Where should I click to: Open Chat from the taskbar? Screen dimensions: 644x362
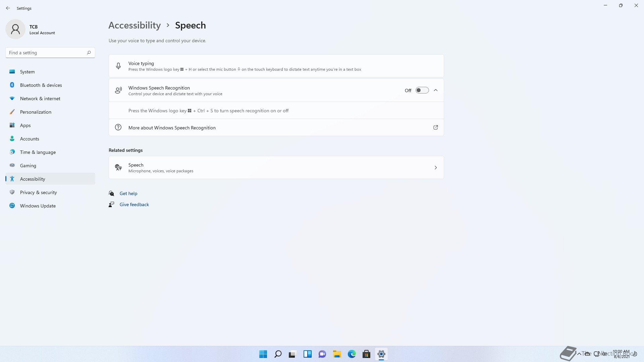[322, 354]
